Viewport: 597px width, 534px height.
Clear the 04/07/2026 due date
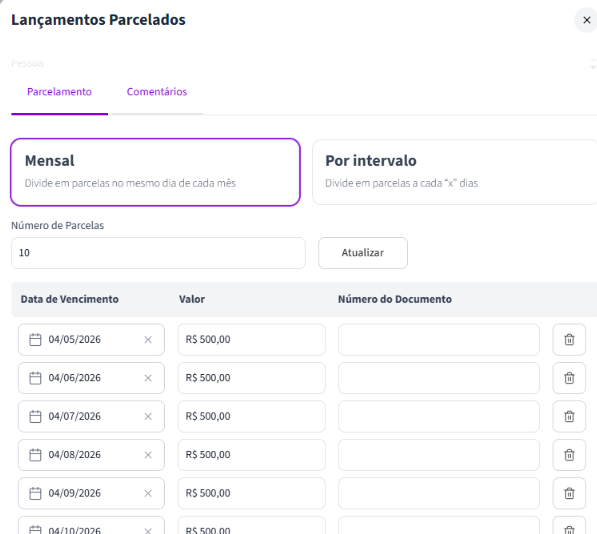pyautogui.click(x=148, y=416)
